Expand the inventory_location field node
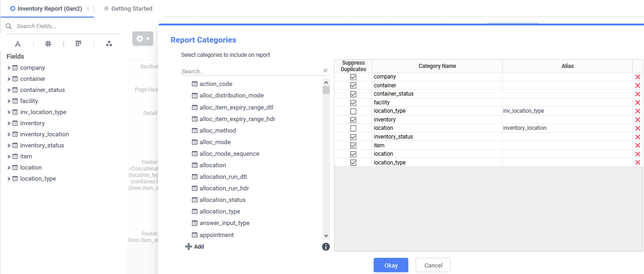This screenshot has height=274, width=644. coord(9,134)
